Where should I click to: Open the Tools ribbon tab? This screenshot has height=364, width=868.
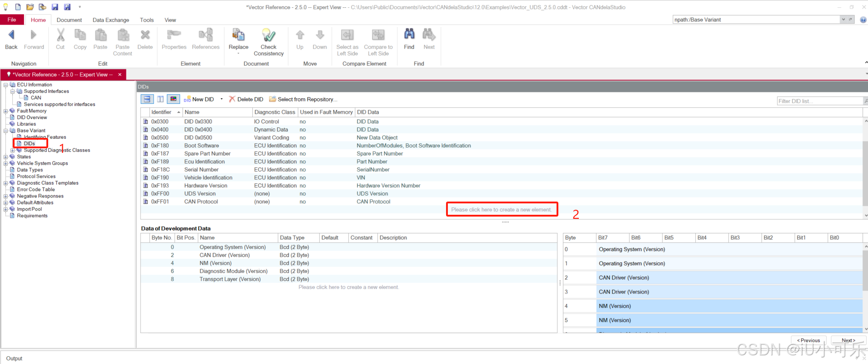pyautogui.click(x=147, y=20)
